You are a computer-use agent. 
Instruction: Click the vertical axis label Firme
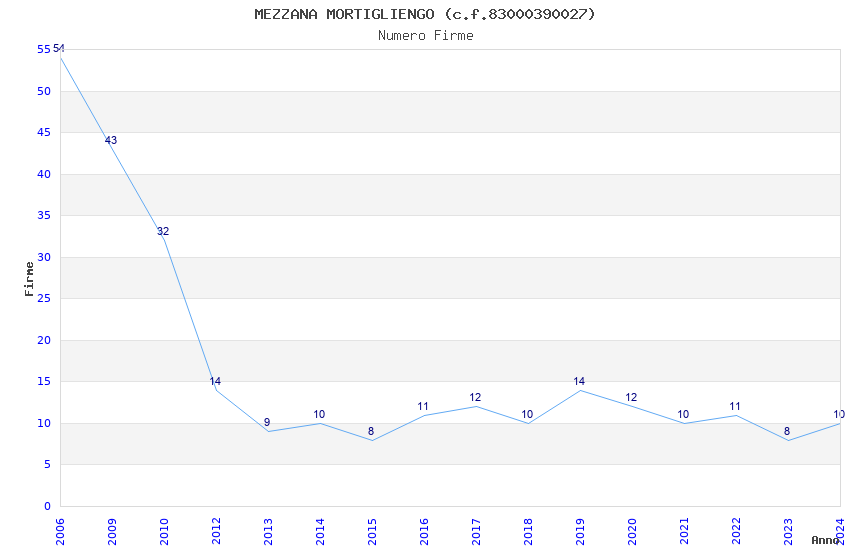coord(29,279)
